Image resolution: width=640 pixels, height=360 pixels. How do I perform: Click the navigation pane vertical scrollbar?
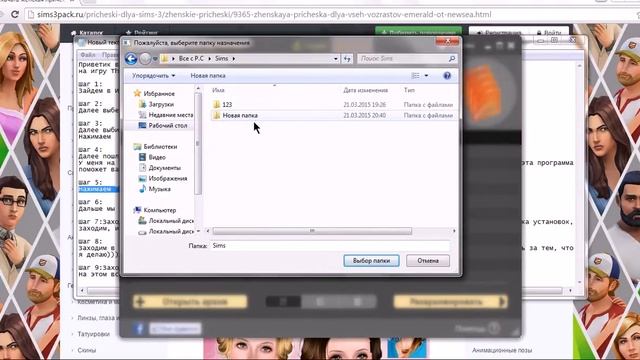[x=198, y=144]
